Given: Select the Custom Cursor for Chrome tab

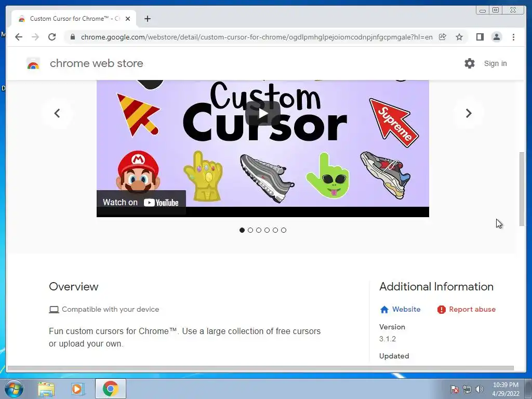Looking at the screenshot, I should tap(74, 19).
